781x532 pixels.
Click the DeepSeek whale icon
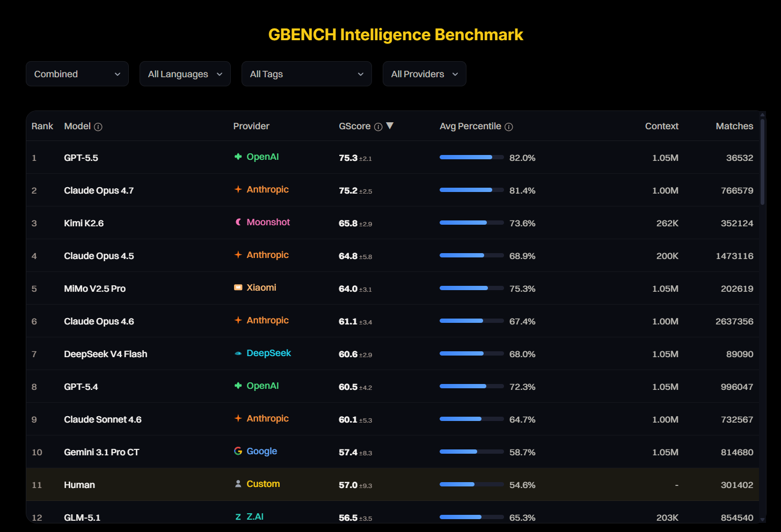coord(238,353)
